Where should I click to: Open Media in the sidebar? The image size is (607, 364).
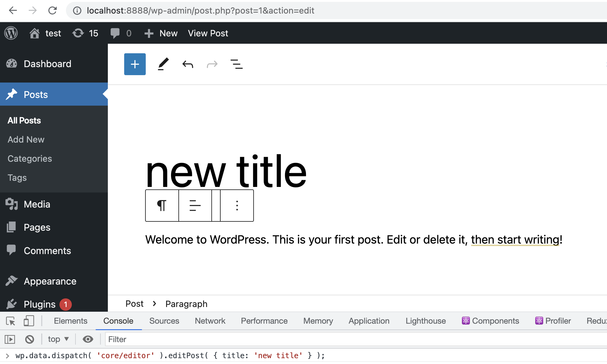point(54,204)
